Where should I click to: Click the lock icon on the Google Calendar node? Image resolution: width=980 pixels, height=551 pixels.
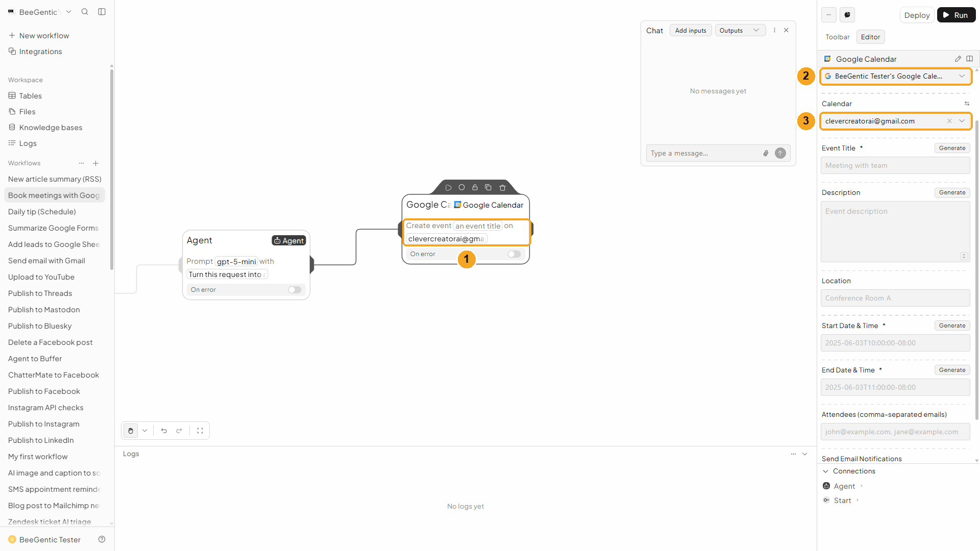[x=475, y=187]
